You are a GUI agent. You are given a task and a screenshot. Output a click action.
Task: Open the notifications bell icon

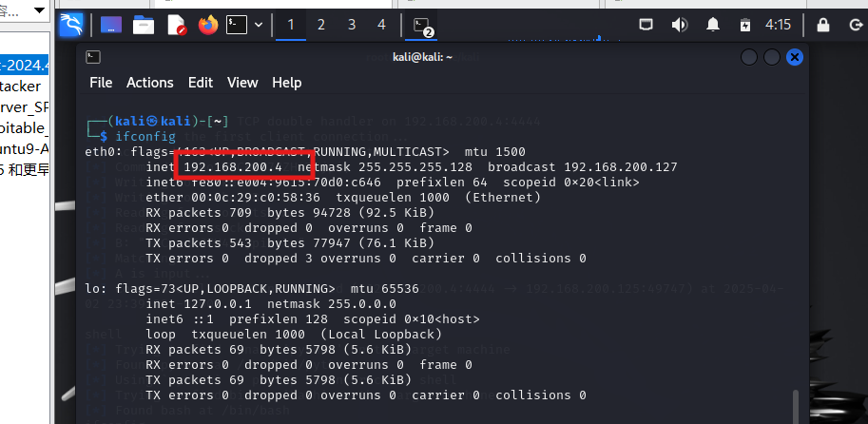click(713, 25)
